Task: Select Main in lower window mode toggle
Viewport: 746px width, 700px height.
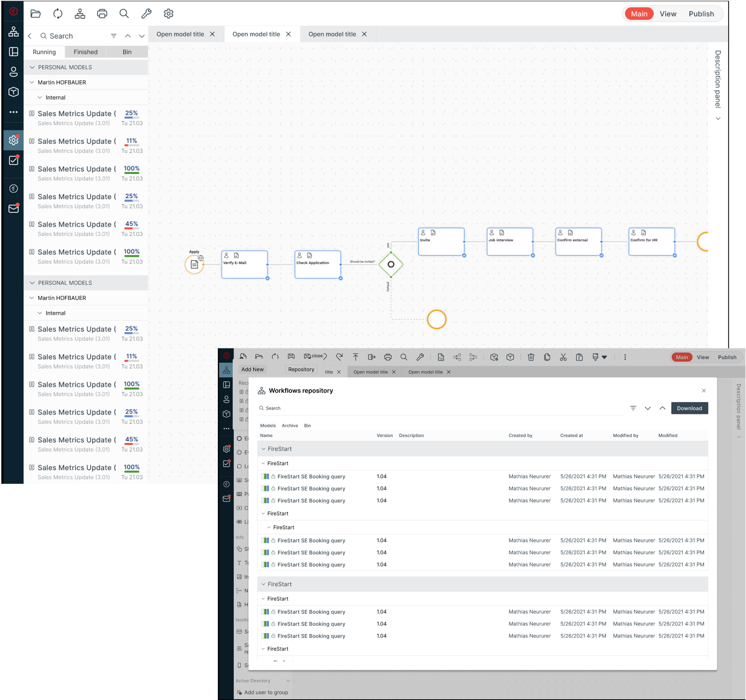Action: (681, 357)
